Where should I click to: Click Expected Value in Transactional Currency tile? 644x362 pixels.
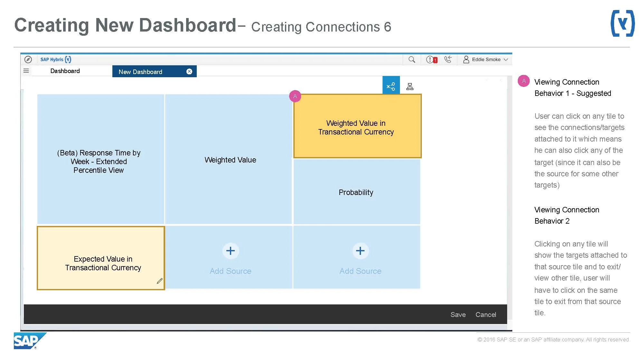click(x=101, y=258)
